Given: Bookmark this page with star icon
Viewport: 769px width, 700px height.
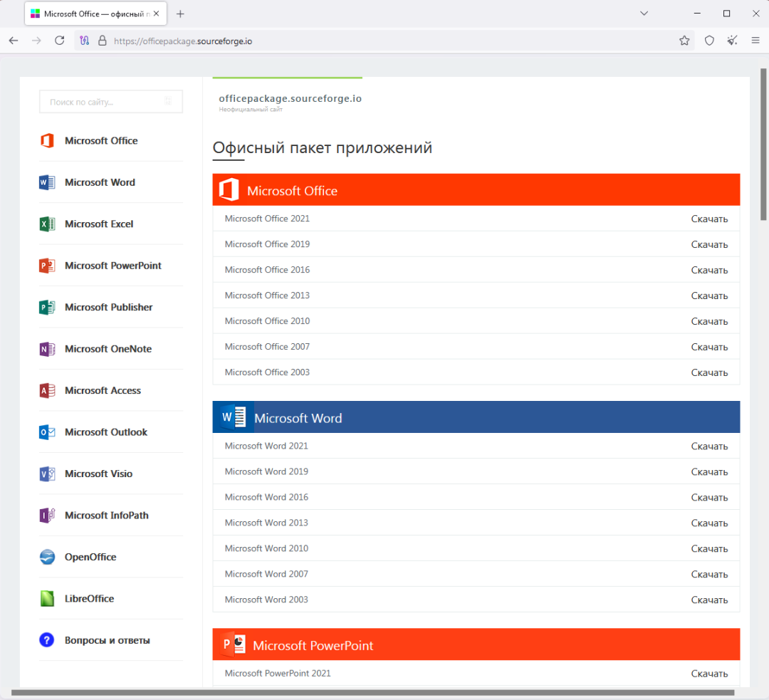Looking at the screenshot, I should pos(685,41).
